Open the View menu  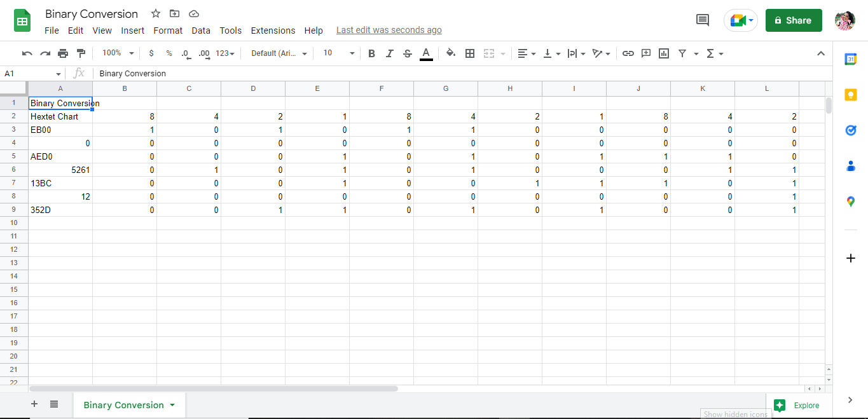pyautogui.click(x=102, y=31)
